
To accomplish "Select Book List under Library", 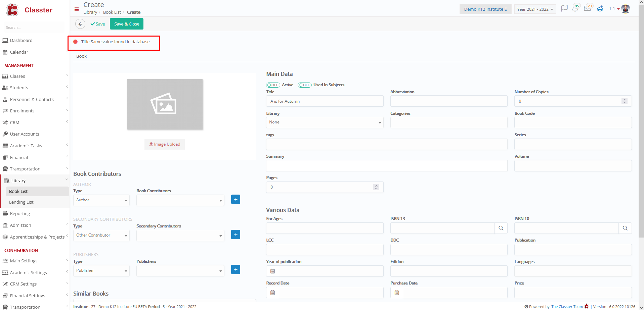I will (37, 191).
